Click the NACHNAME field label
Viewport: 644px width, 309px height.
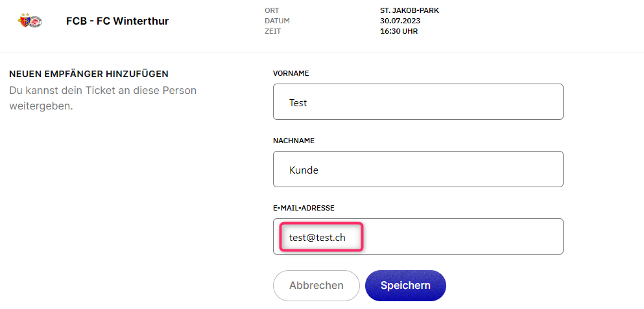pyautogui.click(x=294, y=141)
